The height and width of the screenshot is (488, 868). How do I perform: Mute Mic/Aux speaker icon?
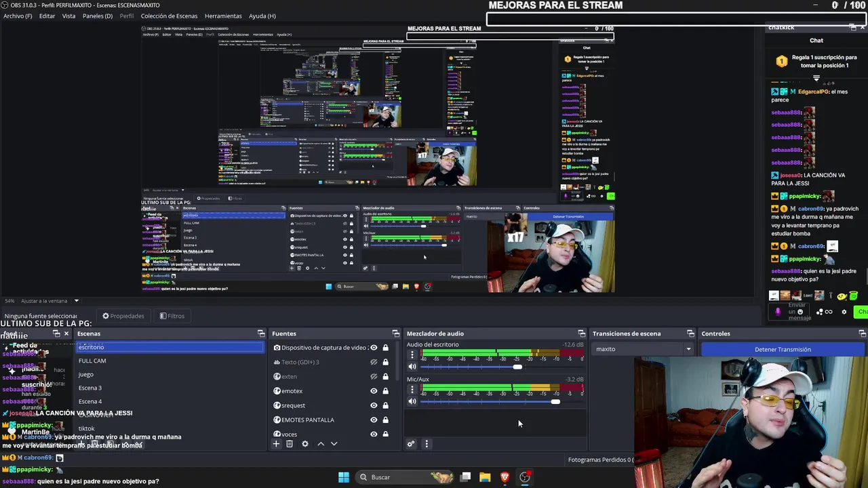[x=412, y=401]
